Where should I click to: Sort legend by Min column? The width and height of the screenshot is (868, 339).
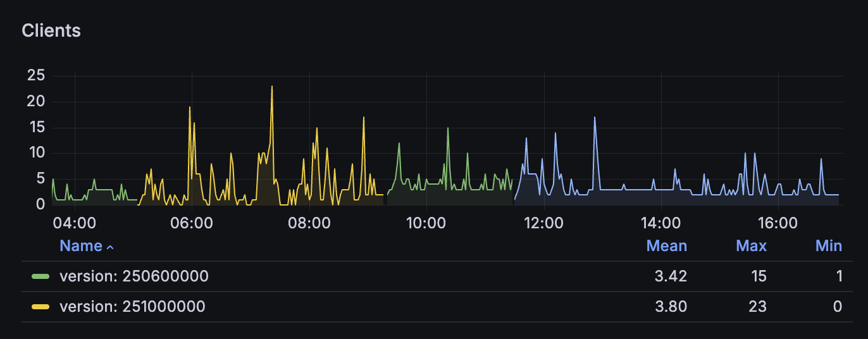point(828,246)
